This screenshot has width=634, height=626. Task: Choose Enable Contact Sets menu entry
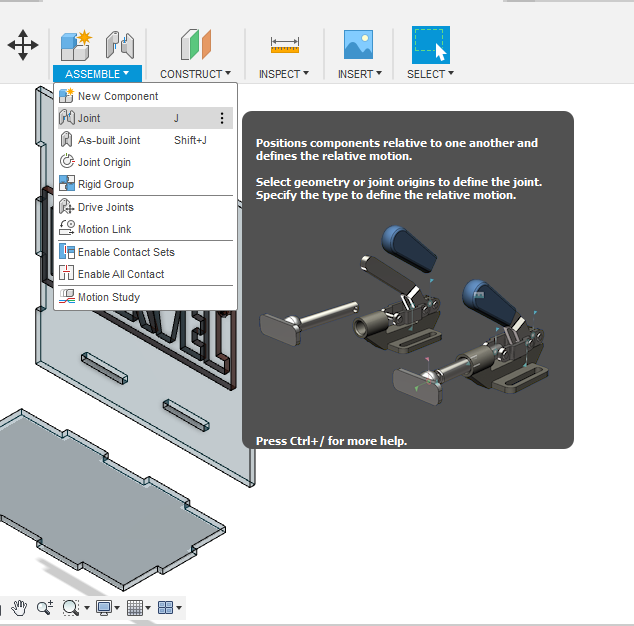pyautogui.click(x=145, y=252)
